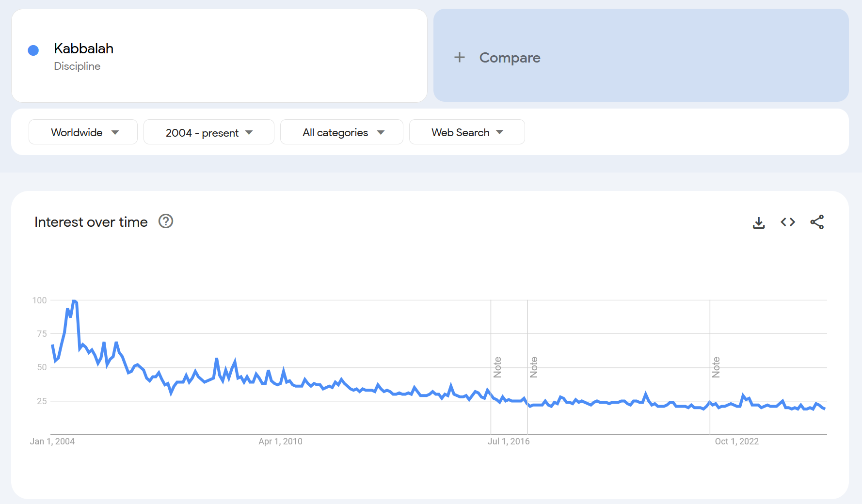Open the Interest over time help icon

click(x=166, y=221)
